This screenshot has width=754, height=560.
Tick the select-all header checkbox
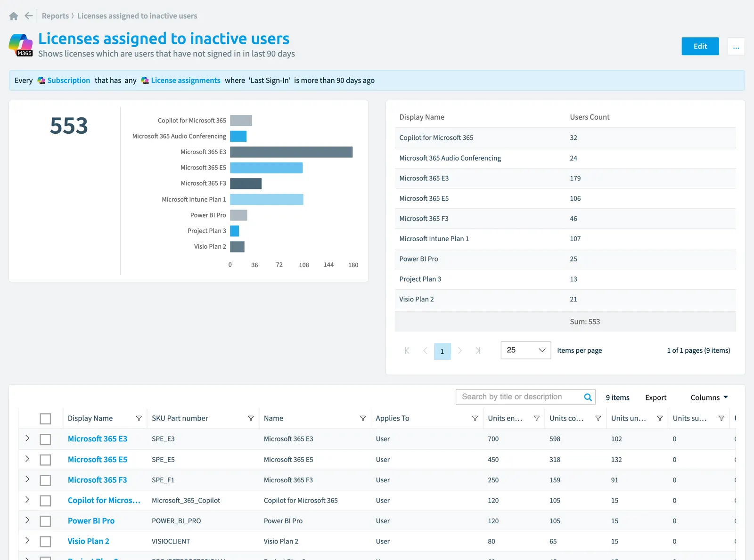45,419
